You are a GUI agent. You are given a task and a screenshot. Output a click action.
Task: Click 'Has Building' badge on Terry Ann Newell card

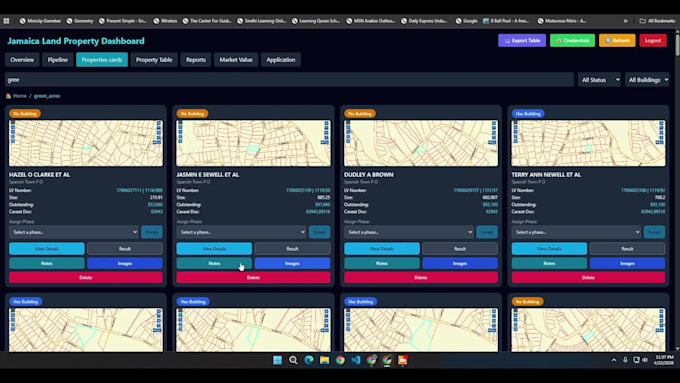point(528,114)
